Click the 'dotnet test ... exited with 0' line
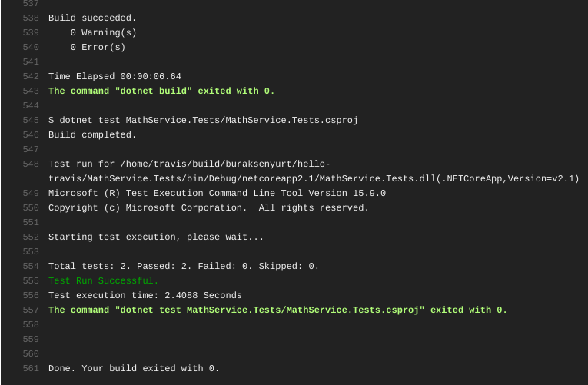This screenshot has width=588, height=385. coord(277,310)
